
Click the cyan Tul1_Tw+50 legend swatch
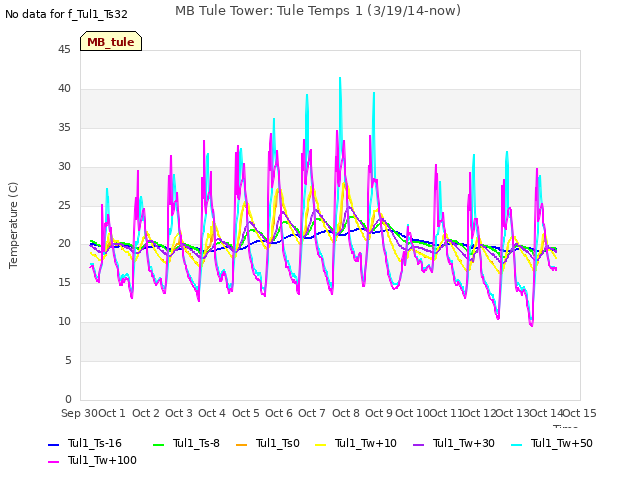pos(517,444)
